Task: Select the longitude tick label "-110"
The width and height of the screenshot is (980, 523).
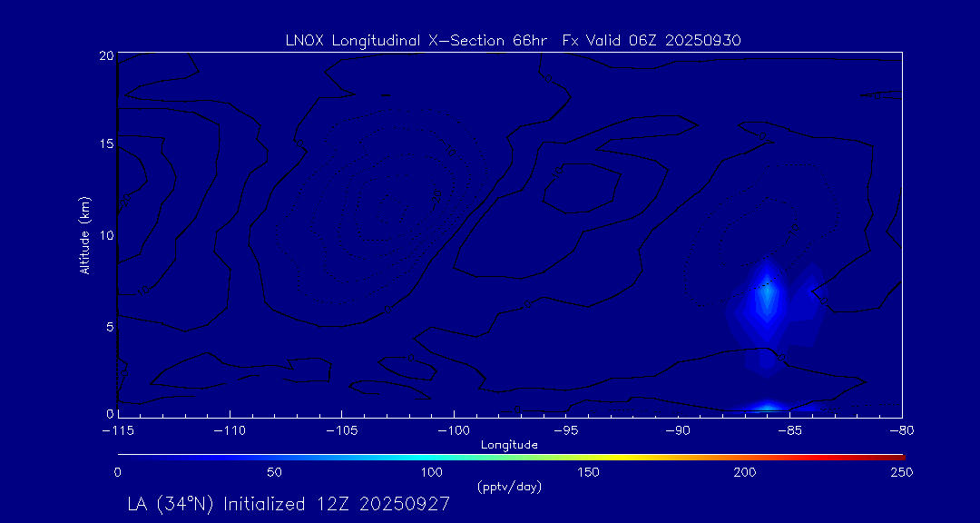Action: [230, 431]
